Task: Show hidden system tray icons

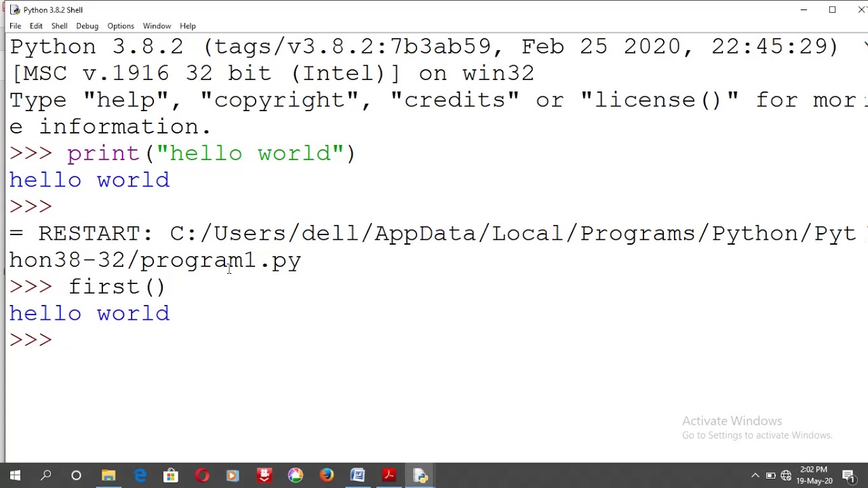Action: pyautogui.click(x=755, y=476)
